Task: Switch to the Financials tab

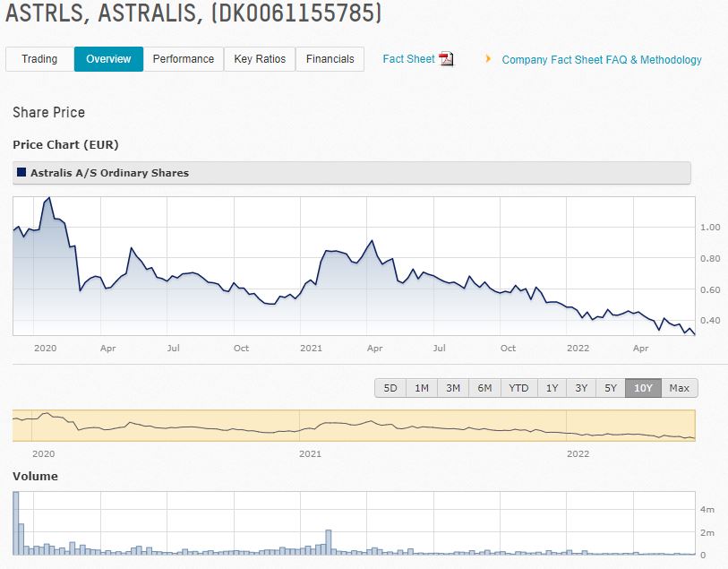Action: 330,59
